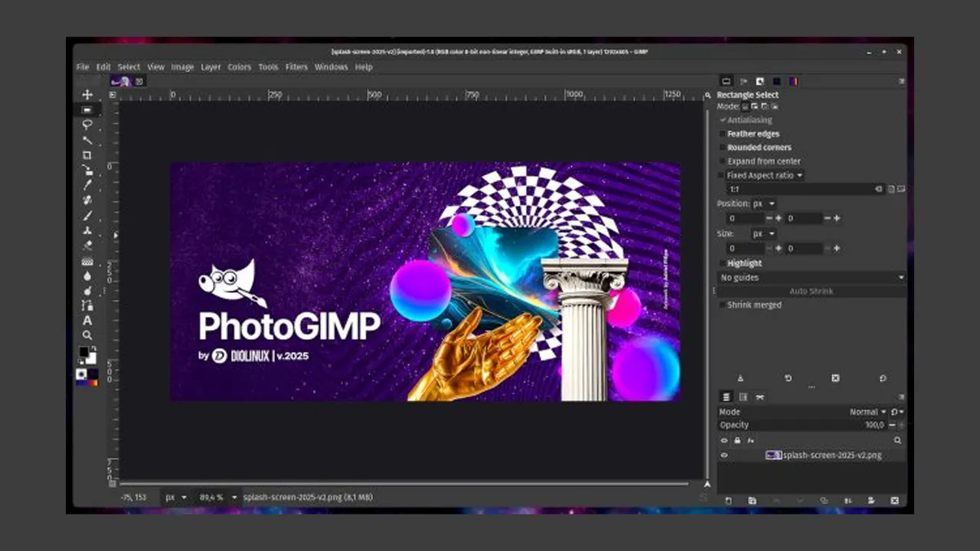The width and height of the screenshot is (980, 551).
Task: Choose the Unified Transform tool
Action: 87,170
